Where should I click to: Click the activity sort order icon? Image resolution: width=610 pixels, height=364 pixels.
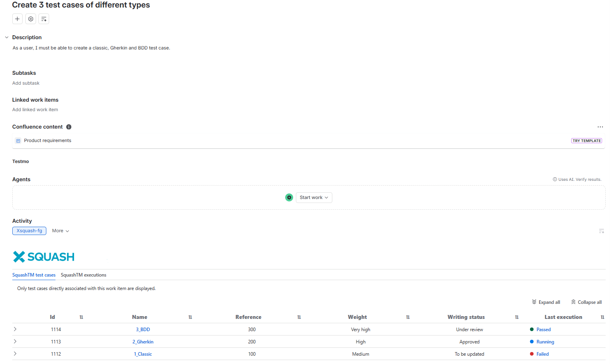(x=601, y=231)
